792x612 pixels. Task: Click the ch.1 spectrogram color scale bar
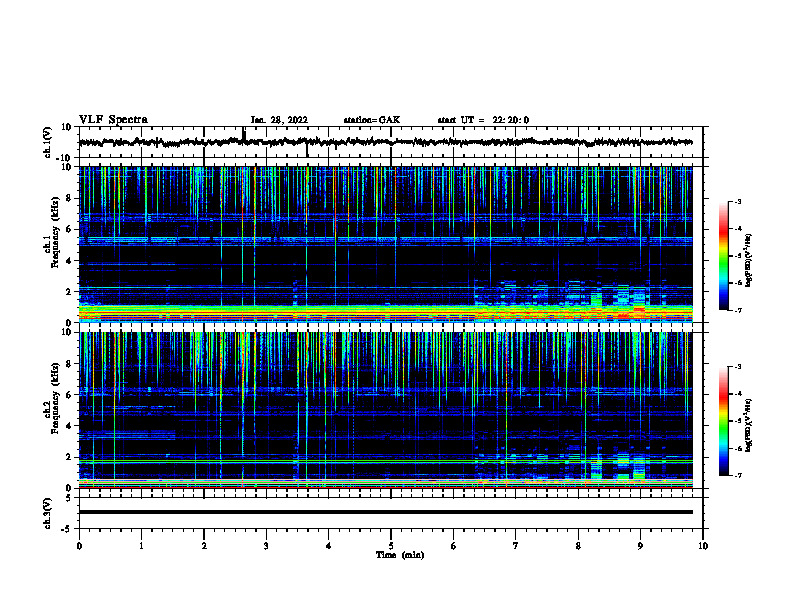point(723,256)
